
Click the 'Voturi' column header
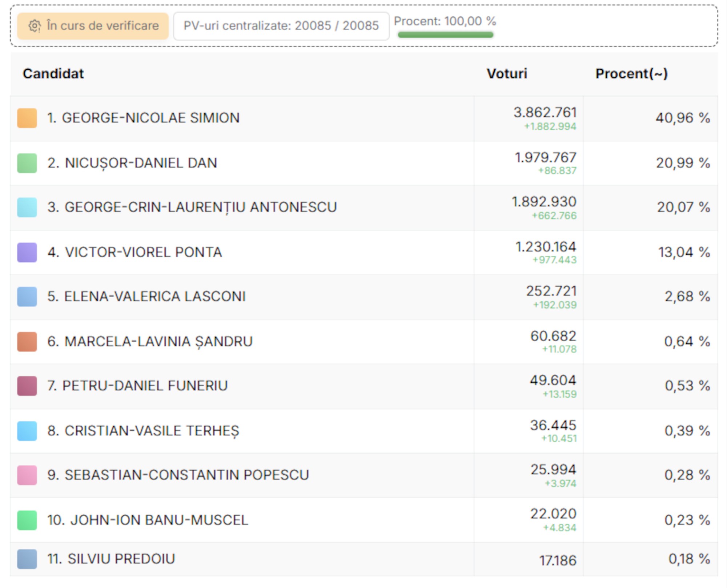[507, 74]
